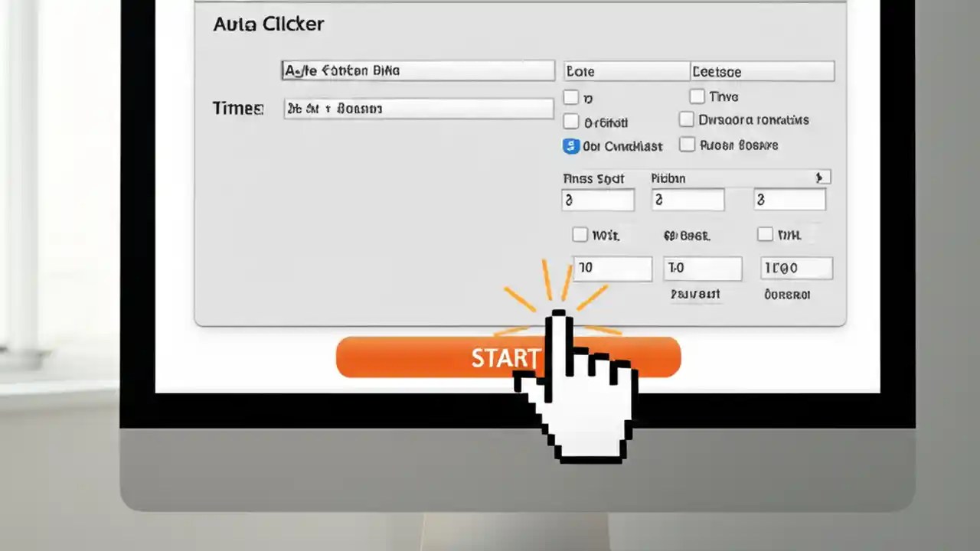The width and height of the screenshot is (980, 551).
Task: Click the first numeric field containing 3
Action: click(598, 199)
